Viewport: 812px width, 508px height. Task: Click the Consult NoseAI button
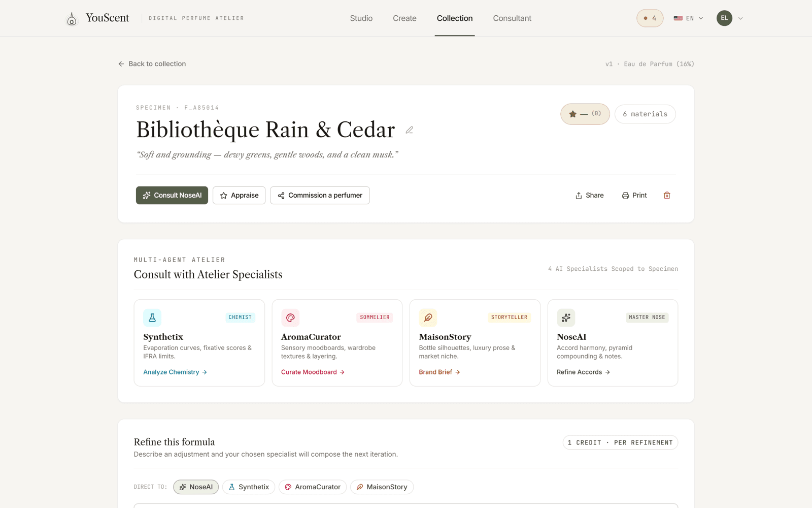[172, 196]
